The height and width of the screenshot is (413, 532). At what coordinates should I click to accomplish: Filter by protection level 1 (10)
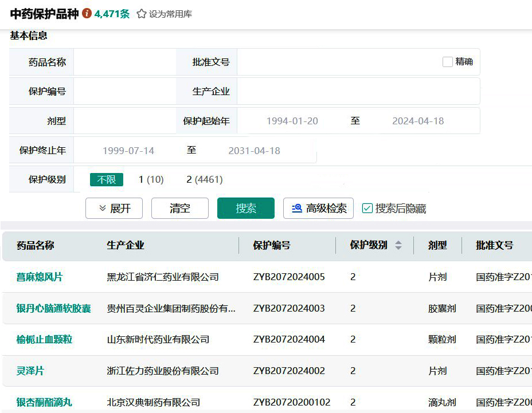pyautogui.click(x=151, y=179)
